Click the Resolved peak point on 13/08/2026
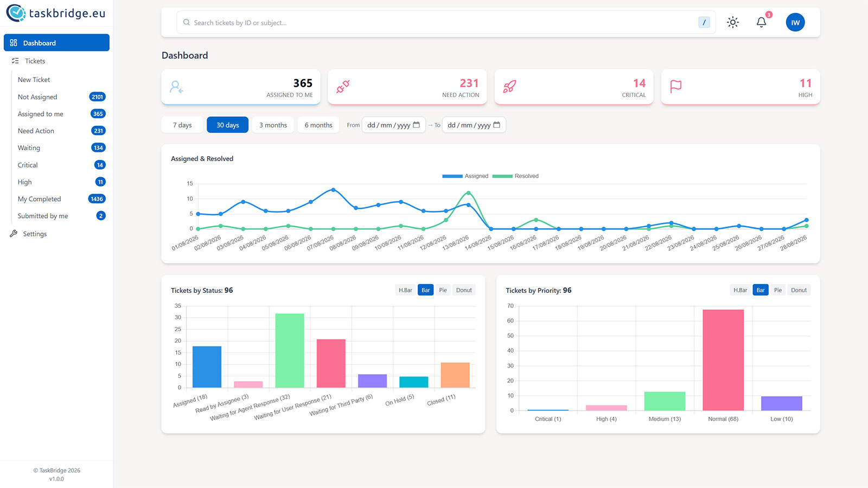 [469, 193]
